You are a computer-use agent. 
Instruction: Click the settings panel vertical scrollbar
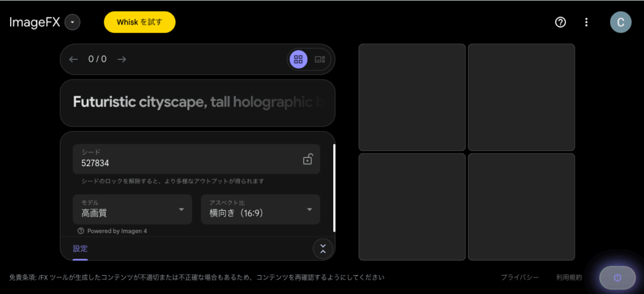pos(334,188)
